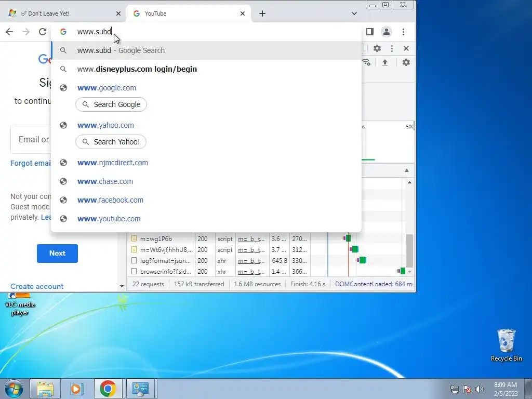Click the 157 kB transferred status text
Screen dimensions: 532x399
tap(199, 284)
